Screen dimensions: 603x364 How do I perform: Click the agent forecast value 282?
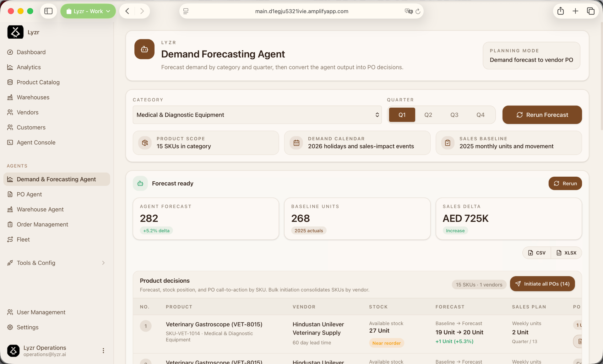(149, 218)
